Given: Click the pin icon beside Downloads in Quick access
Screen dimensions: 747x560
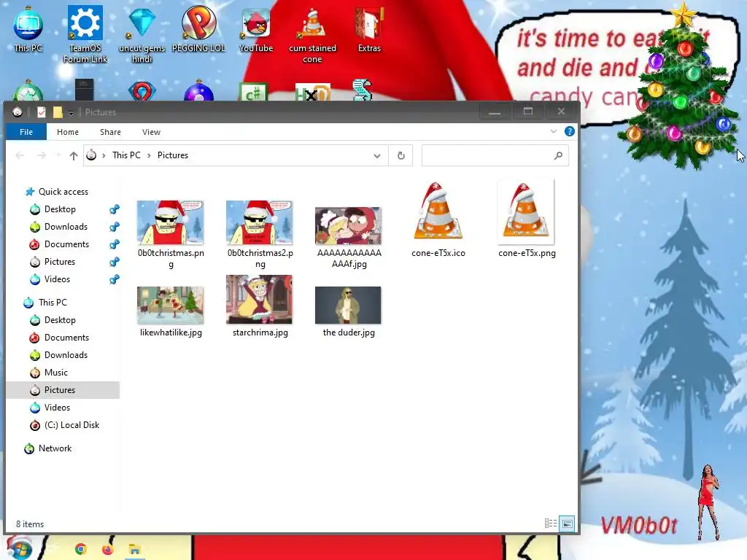Looking at the screenshot, I should click(x=115, y=227).
